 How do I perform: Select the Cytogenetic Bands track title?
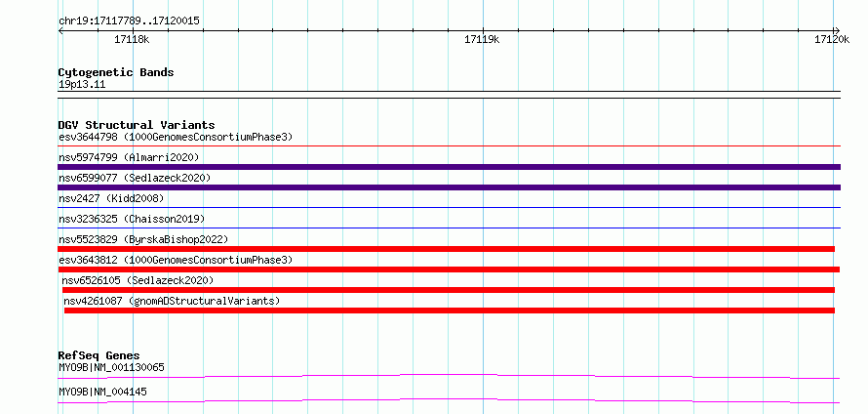point(116,72)
